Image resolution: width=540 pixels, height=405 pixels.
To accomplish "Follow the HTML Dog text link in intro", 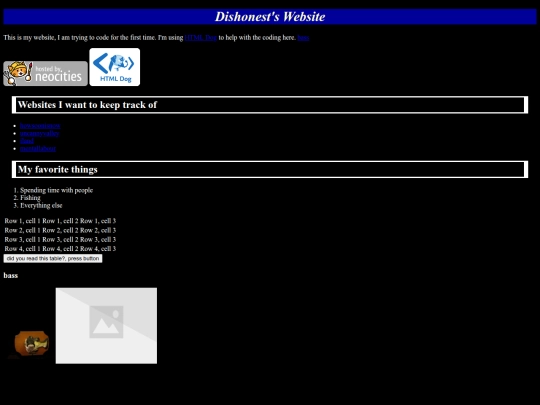I will coord(201,38).
